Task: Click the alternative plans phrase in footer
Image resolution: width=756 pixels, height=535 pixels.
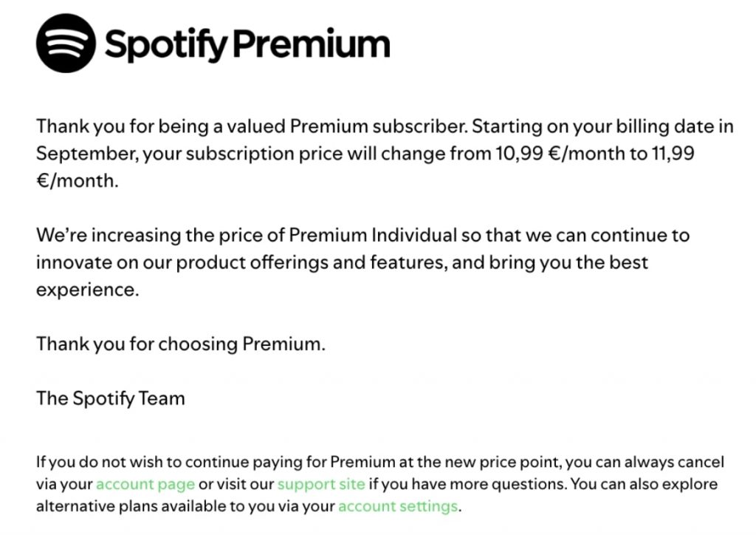Action: (83, 506)
